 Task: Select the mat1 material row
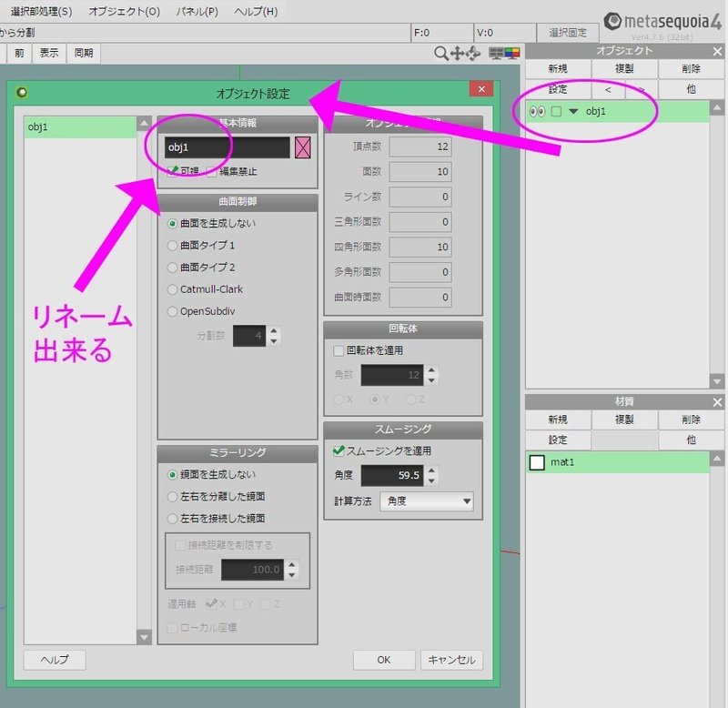click(x=618, y=462)
